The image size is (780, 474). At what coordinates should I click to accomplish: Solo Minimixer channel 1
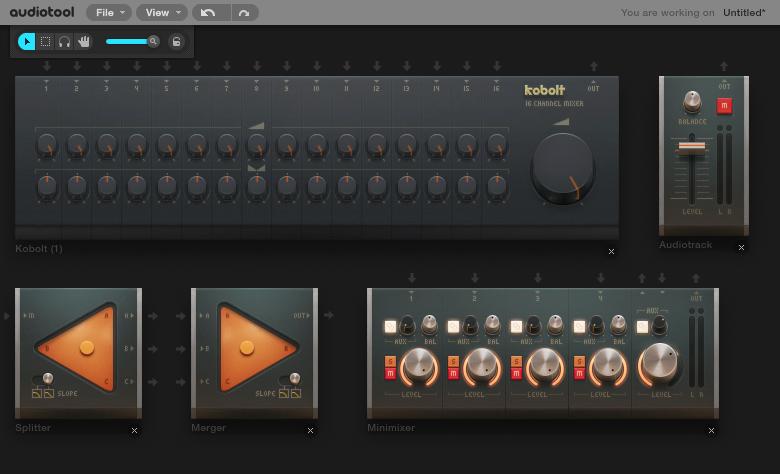click(x=390, y=362)
